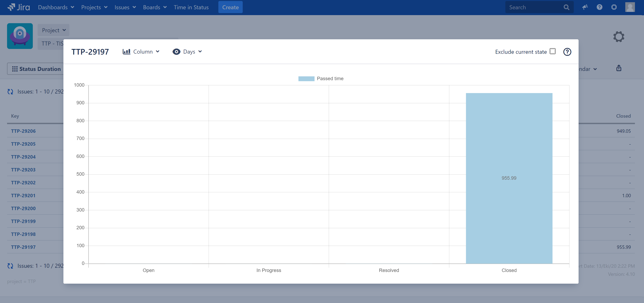Open the large settings gear icon
644x303 pixels.
pos(618,37)
